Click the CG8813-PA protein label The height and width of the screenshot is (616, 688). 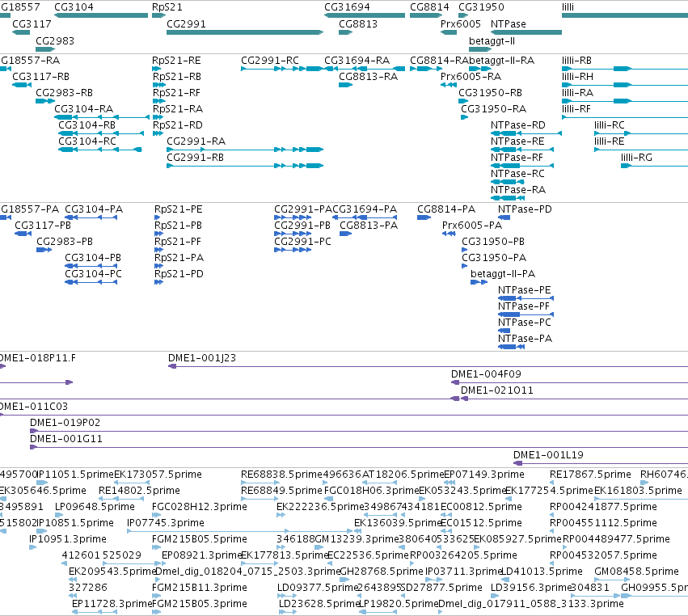369,226
